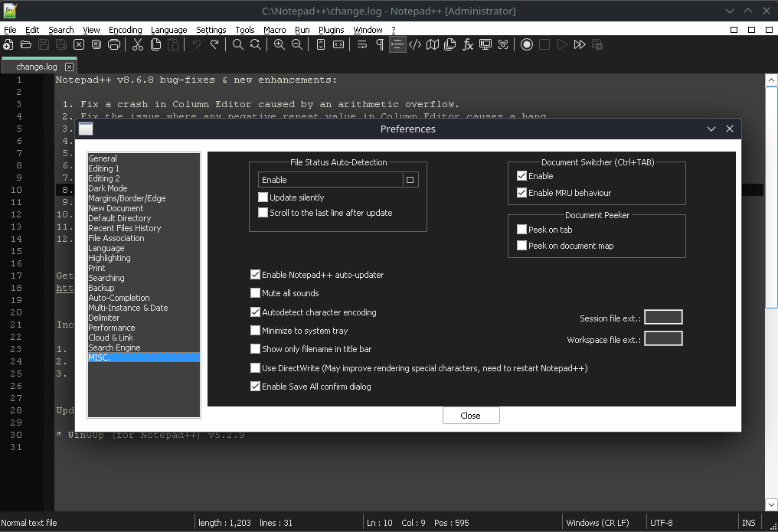Screen dimensions: 778x532
Task: Click the editor scrollbar down arrow
Action: (x=771, y=504)
